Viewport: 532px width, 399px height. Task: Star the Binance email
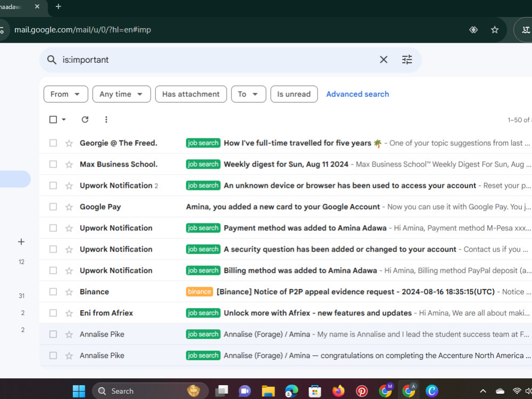pyautogui.click(x=69, y=292)
